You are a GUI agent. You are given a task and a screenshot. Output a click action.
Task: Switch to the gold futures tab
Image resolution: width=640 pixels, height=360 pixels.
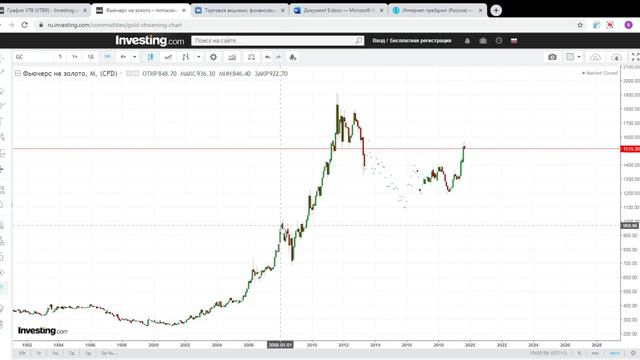pos(141,10)
